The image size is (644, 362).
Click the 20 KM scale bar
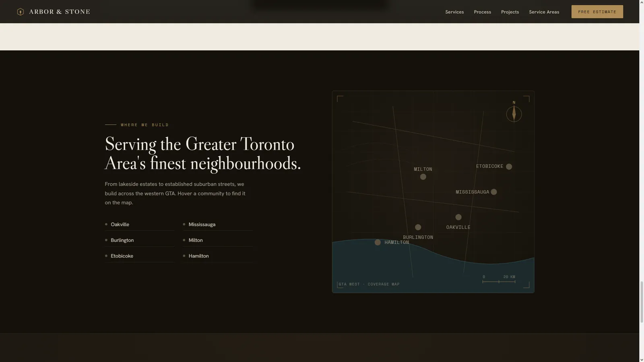tap(499, 280)
